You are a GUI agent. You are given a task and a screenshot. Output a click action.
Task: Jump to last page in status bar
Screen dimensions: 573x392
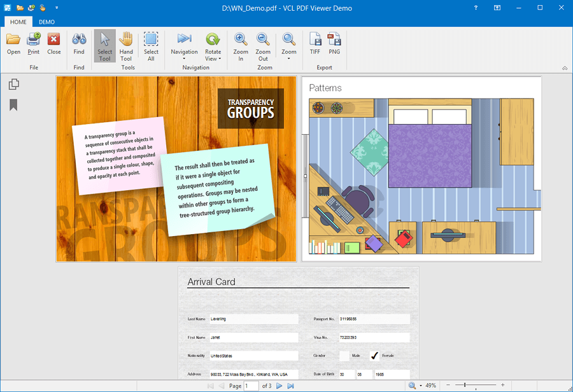291,386
